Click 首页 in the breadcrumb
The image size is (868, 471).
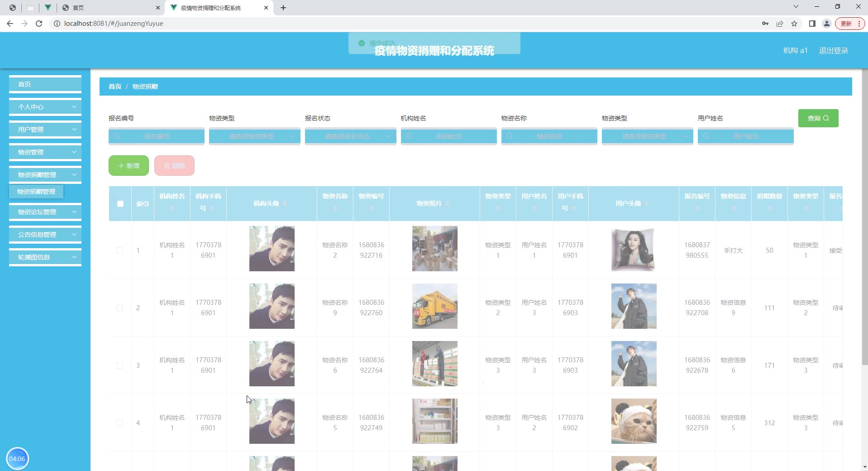pos(115,87)
